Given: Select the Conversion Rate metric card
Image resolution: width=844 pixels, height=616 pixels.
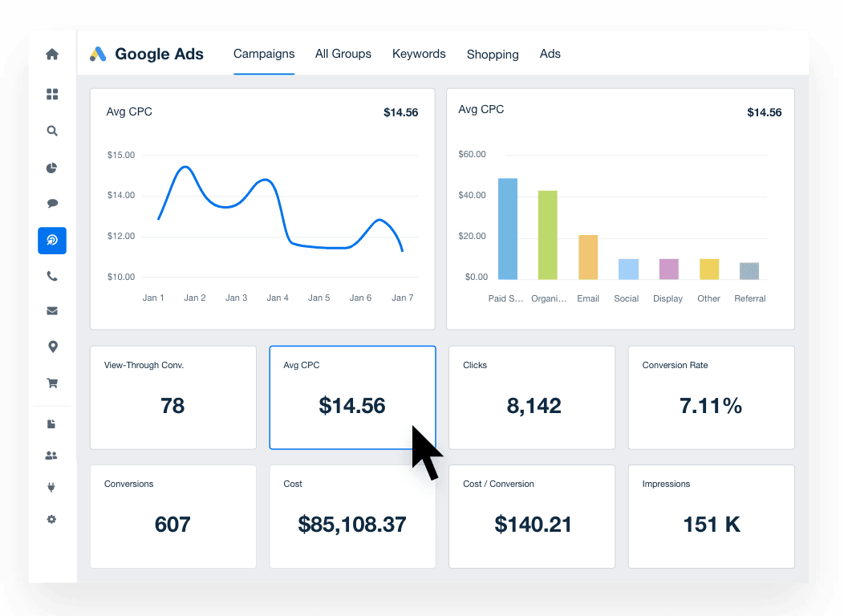Looking at the screenshot, I should (x=711, y=397).
